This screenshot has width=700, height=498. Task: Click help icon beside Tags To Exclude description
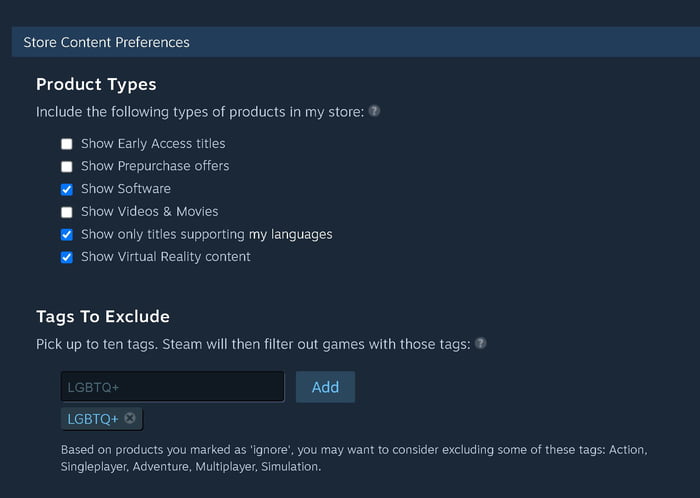pyautogui.click(x=481, y=343)
